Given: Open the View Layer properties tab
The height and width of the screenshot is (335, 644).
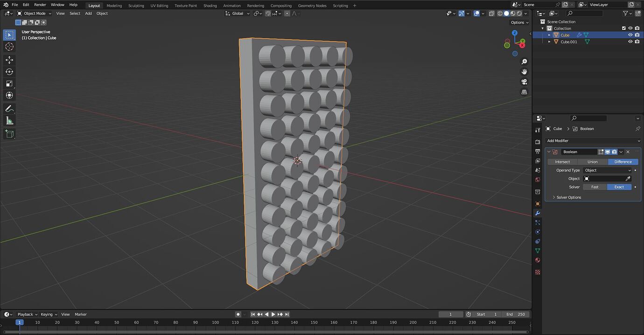Looking at the screenshot, I should [x=538, y=161].
